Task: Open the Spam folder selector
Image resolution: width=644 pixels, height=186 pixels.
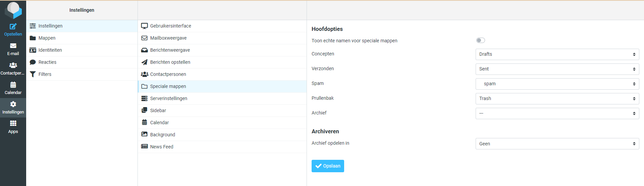Action: click(557, 84)
